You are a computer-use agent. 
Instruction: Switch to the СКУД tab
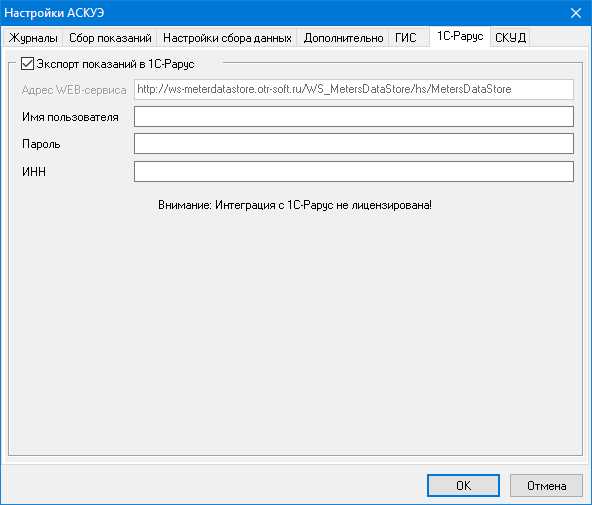[510, 38]
